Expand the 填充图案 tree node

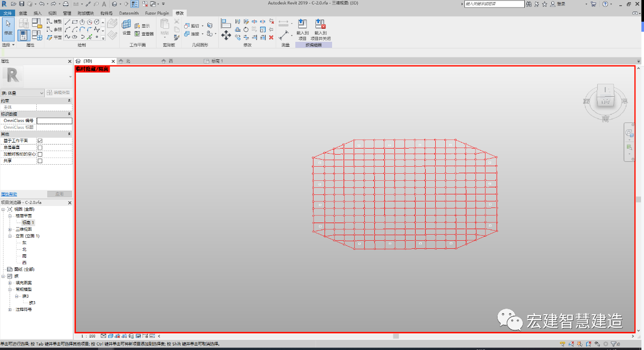coord(10,283)
